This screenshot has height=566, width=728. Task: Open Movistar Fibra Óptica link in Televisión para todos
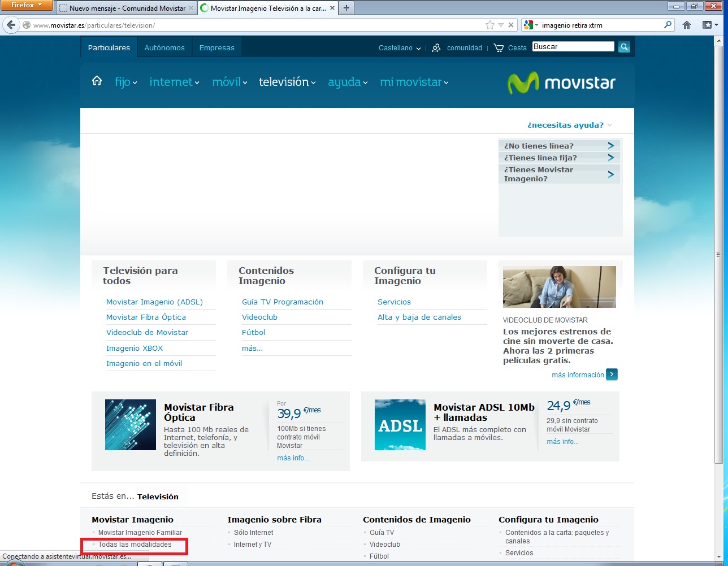[x=146, y=317]
